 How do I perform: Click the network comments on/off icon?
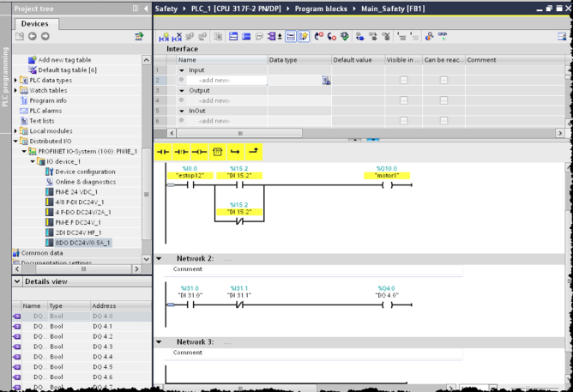click(291, 36)
